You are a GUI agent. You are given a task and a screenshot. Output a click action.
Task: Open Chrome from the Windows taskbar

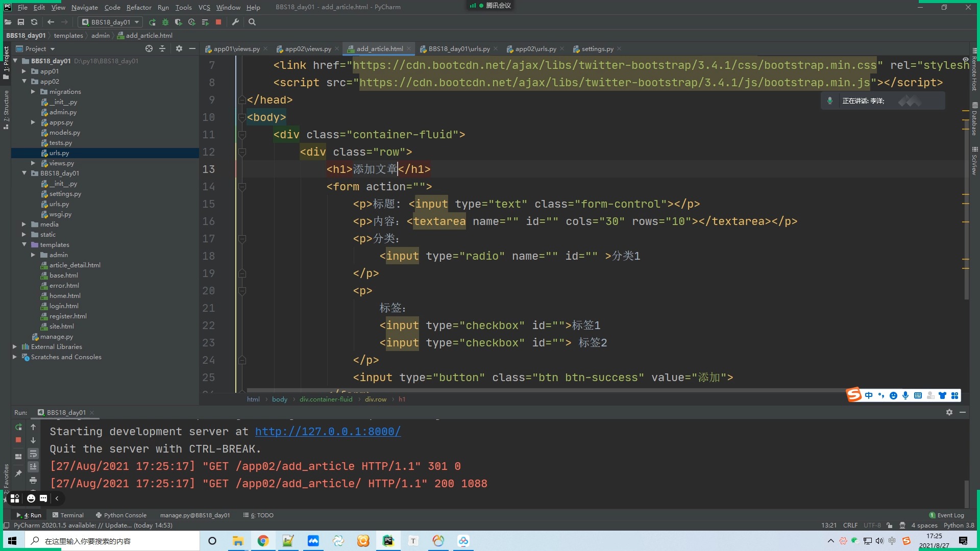click(x=263, y=541)
